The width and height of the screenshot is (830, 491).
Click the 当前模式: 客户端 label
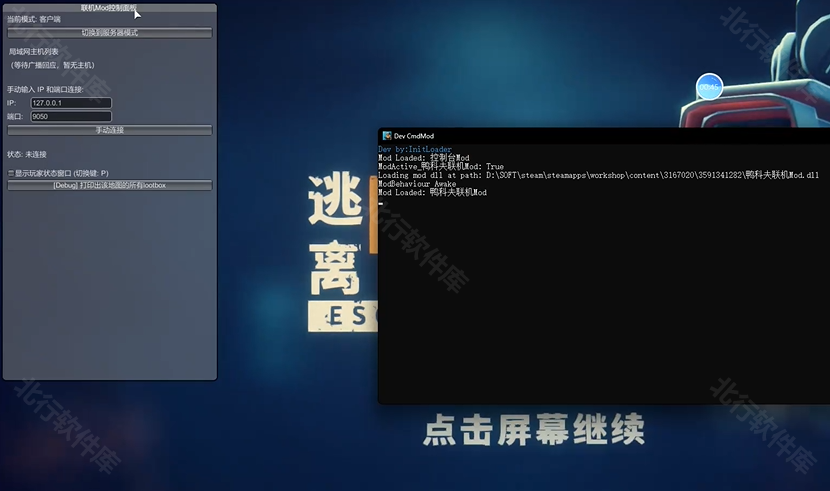(x=34, y=19)
